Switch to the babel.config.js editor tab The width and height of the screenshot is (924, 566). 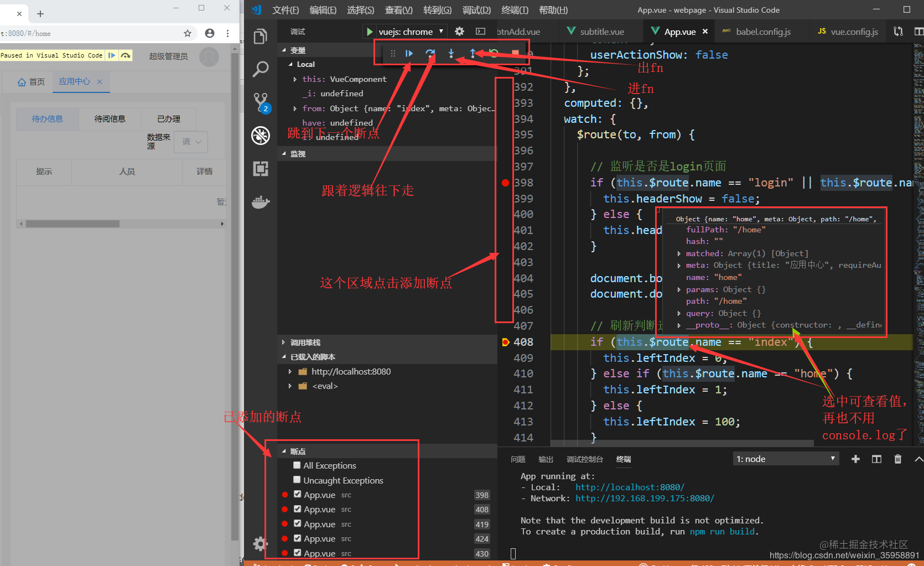pyautogui.click(x=762, y=32)
